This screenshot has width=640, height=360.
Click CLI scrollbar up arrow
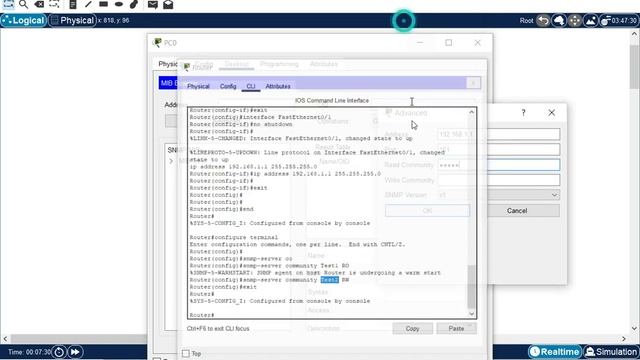tap(471, 112)
